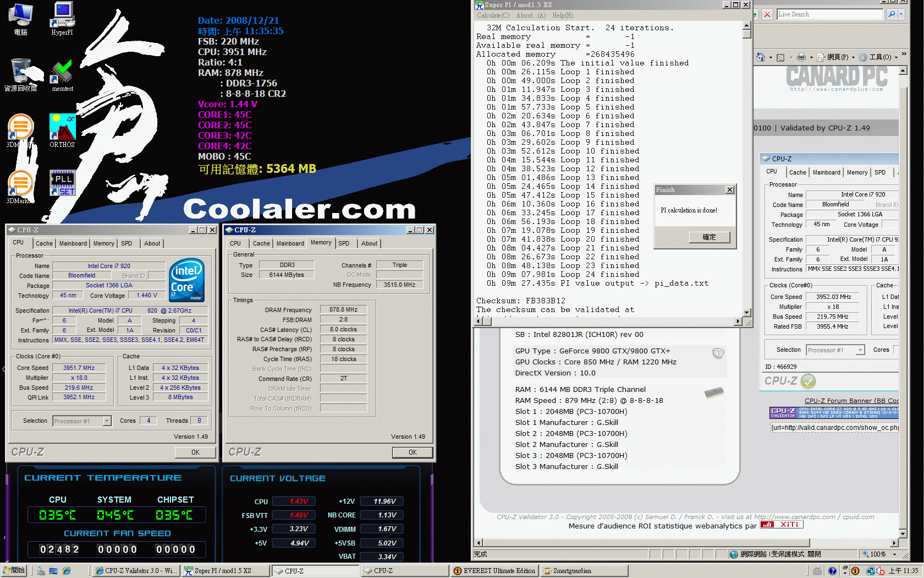Open the Help menu in Super PI
The height and width of the screenshot is (578, 924).
point(563,15)
